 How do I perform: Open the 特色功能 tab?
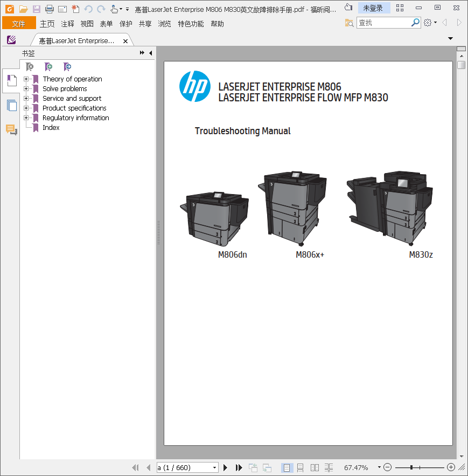(x=191, y=24)
